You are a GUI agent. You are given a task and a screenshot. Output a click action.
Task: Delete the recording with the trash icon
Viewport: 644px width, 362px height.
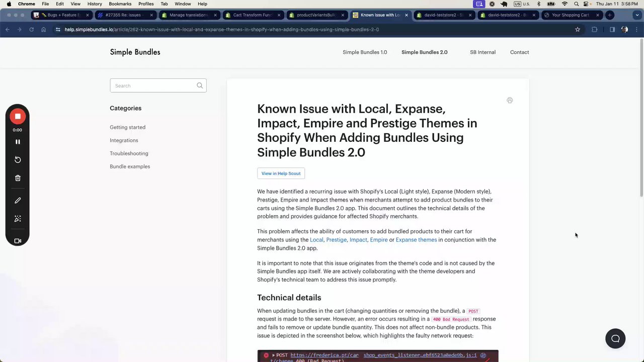[x=18, y=178]
